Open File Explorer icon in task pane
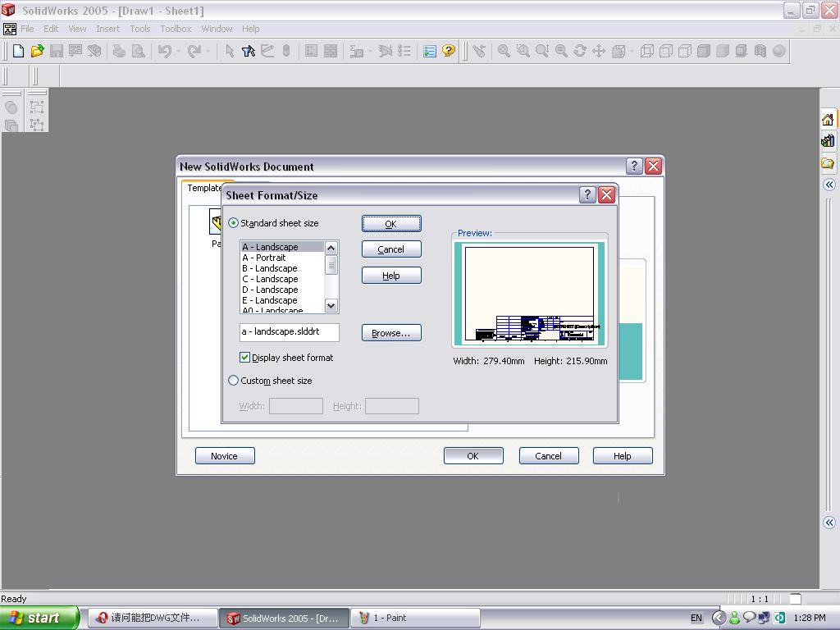 [828, 163]
